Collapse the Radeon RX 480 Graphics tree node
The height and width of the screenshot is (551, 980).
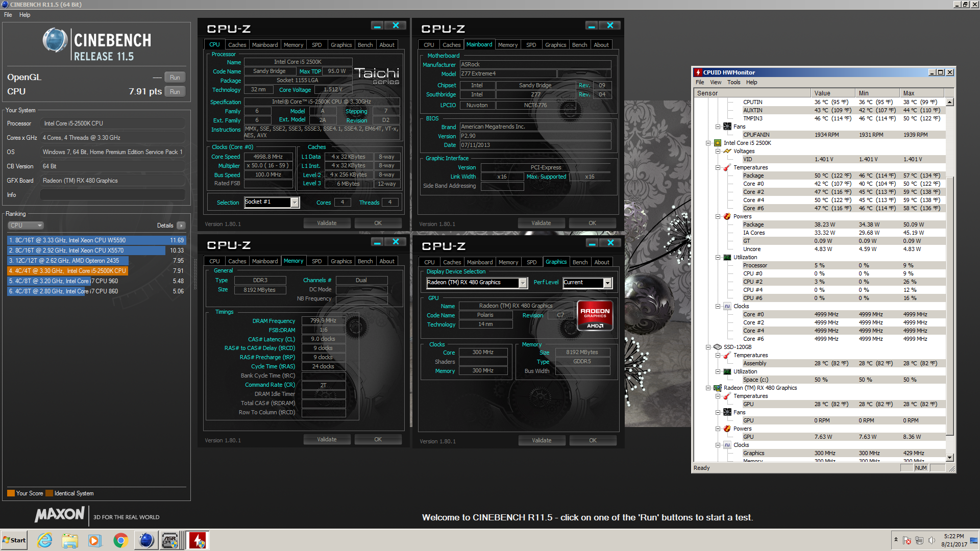coord(708,388)
